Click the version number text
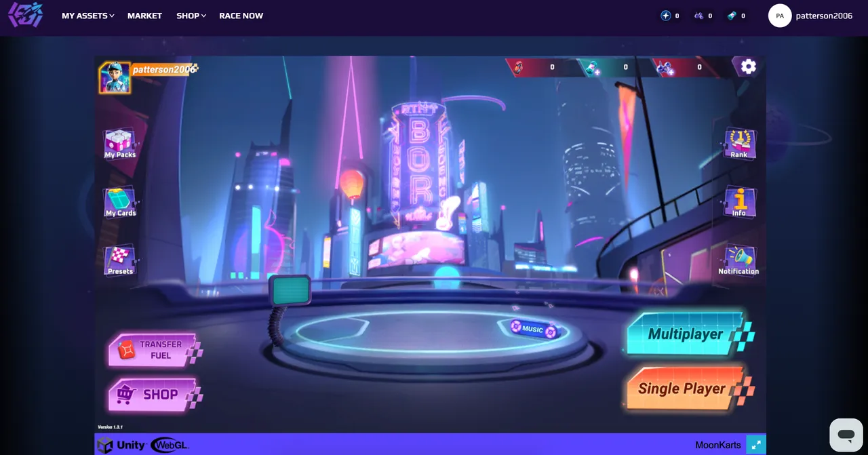The image size is (868, 455). point(110,427)
